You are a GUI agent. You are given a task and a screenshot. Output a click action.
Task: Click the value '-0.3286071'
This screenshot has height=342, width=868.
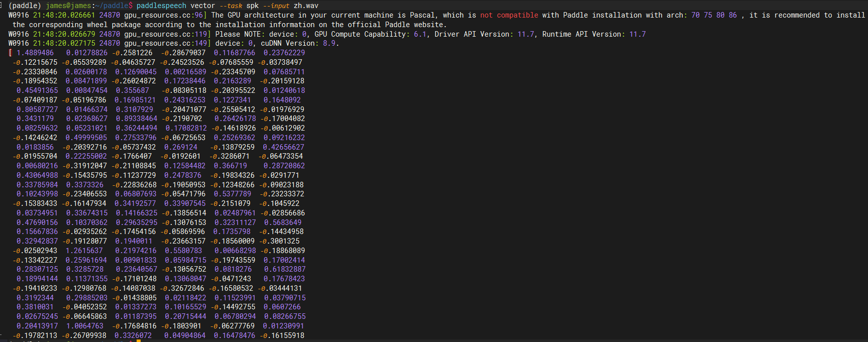[230, 156]
